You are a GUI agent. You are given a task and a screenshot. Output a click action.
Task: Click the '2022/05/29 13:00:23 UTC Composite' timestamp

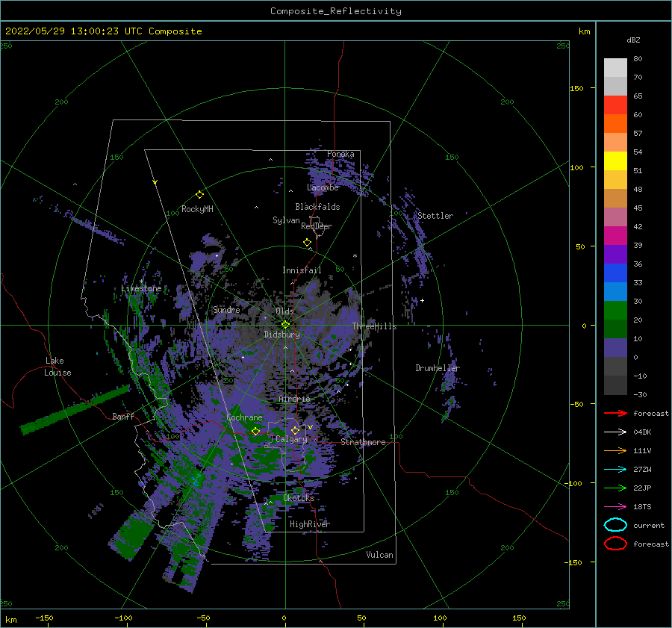coord(104,31)
